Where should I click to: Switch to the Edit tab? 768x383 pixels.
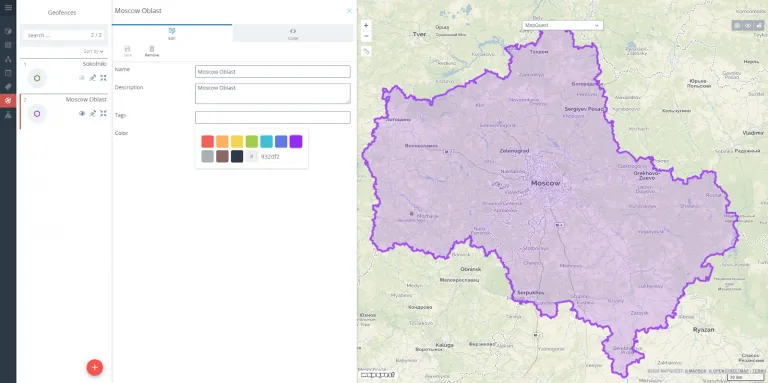coord(172,33)
